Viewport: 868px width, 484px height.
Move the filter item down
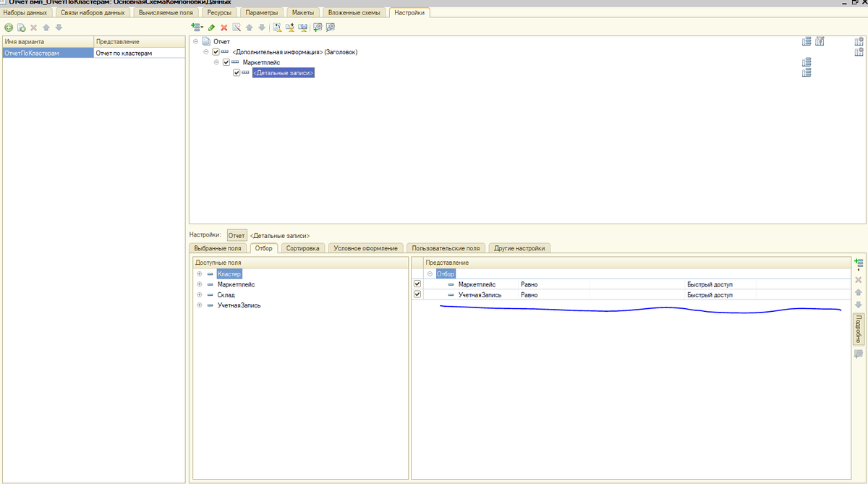[859, 305]
